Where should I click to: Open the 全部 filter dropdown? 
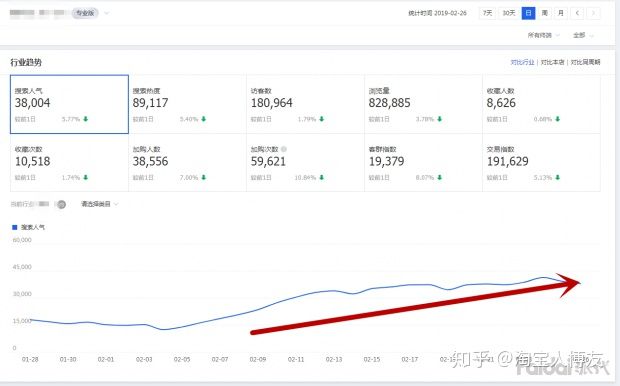click(x=583, y=35)
